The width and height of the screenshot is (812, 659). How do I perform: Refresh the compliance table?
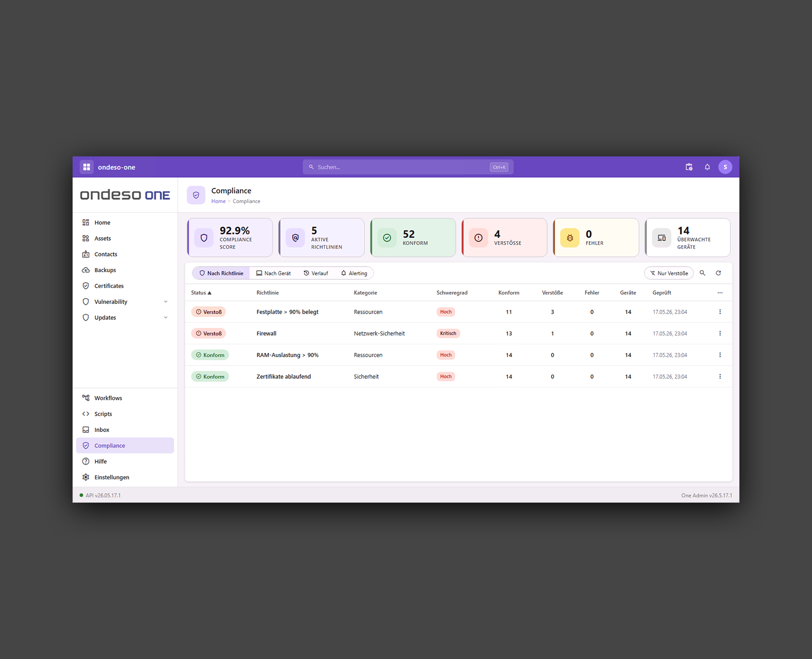tap(718, 273)
